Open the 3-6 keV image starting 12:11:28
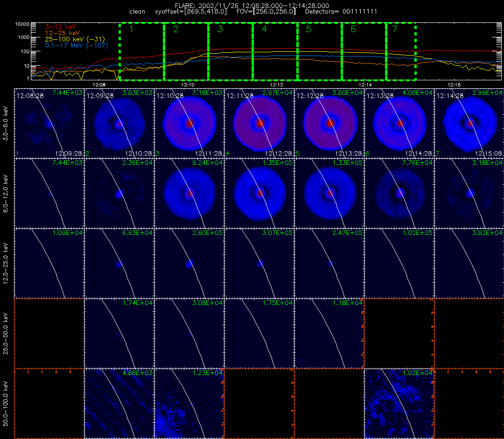The image size is (504, 439). (259, 123)
